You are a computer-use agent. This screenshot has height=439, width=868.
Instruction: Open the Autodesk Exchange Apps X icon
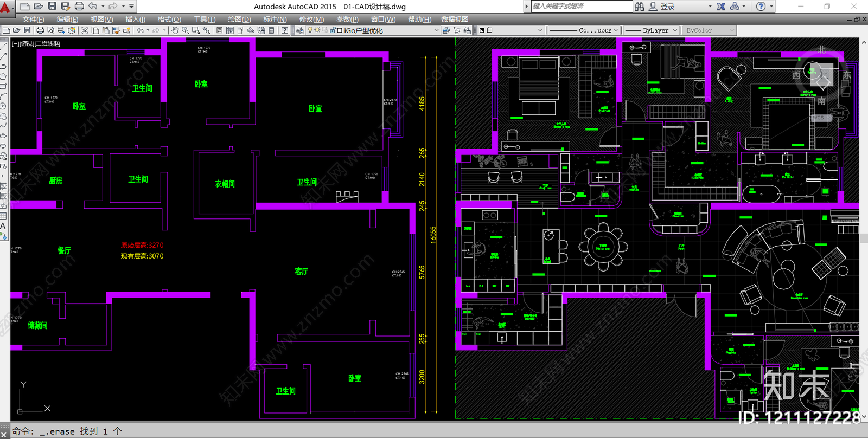coord(721,7)
